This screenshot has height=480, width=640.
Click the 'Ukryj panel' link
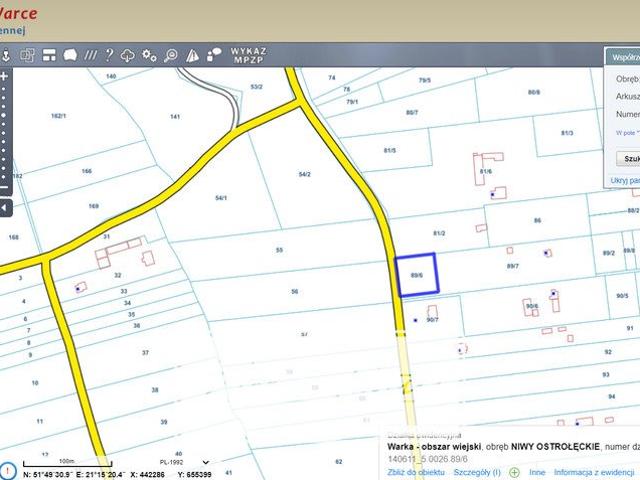click(x=624, y=180)
